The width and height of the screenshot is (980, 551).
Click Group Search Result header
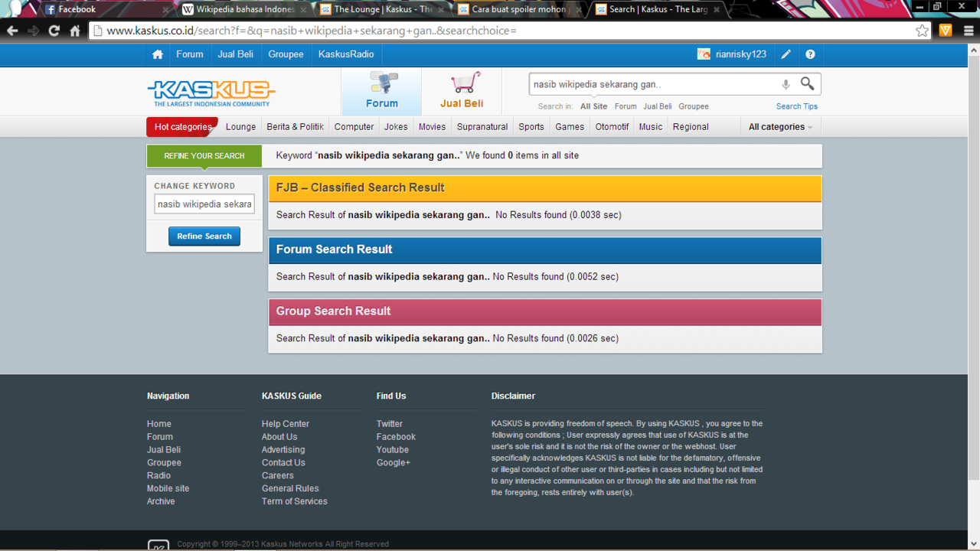545,311
